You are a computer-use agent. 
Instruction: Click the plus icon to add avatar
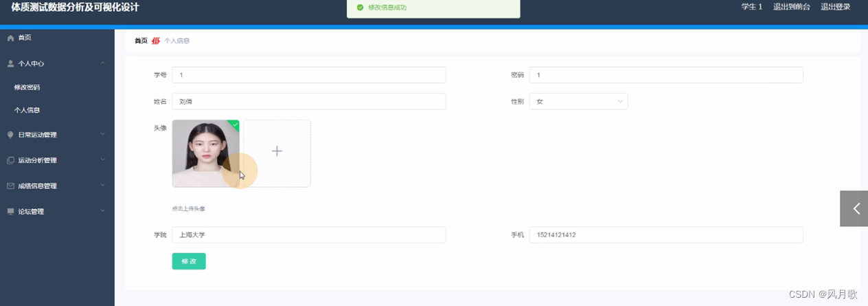[277, 151]
